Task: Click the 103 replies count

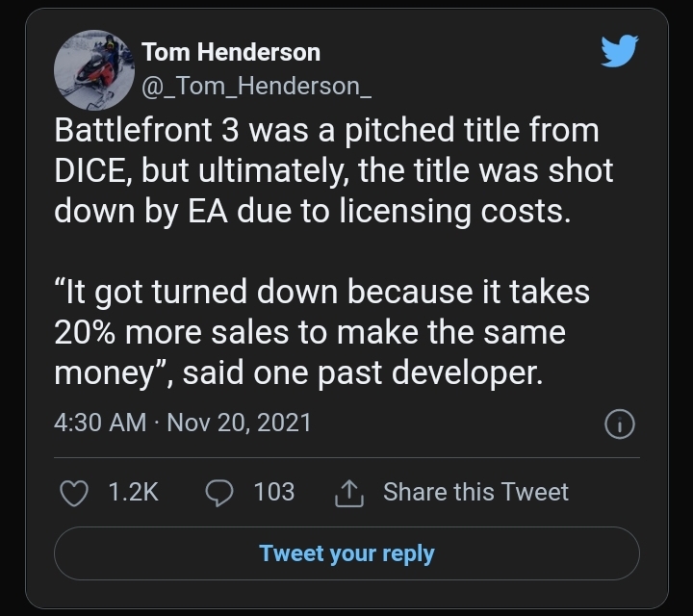Action: 273,493
